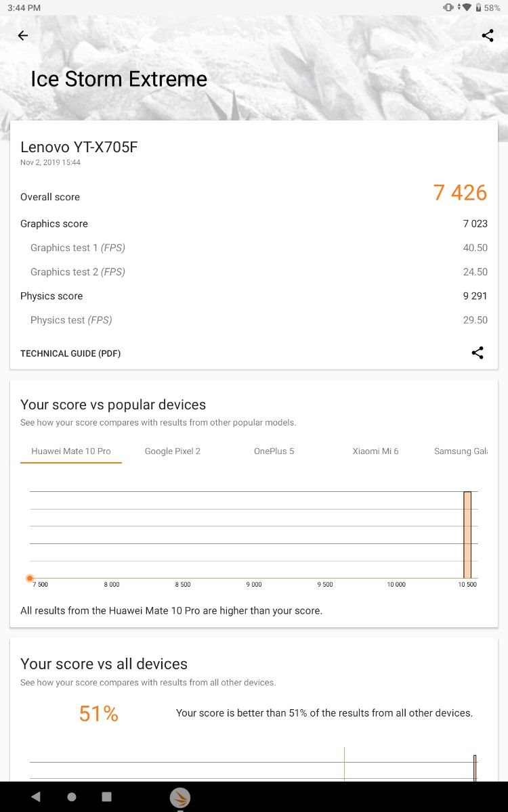The height and width of the screenshot is (812, 508).
Task: Tap the share icon in header
Action: (x=488, y=36)
